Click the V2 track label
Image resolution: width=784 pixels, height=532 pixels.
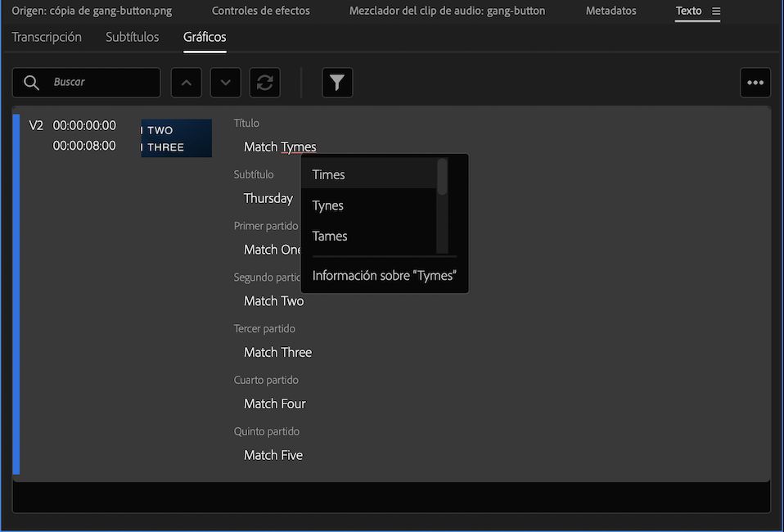(x=36, y=125)
